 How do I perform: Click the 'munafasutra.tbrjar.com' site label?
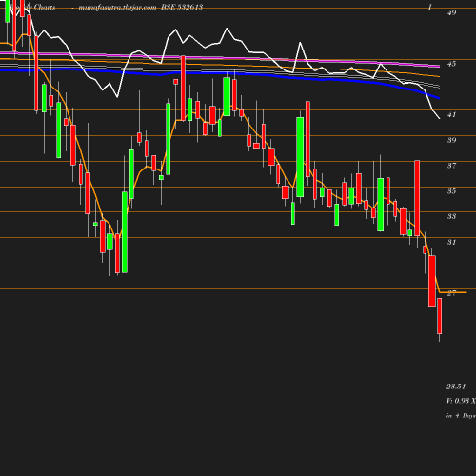point(117,7)
